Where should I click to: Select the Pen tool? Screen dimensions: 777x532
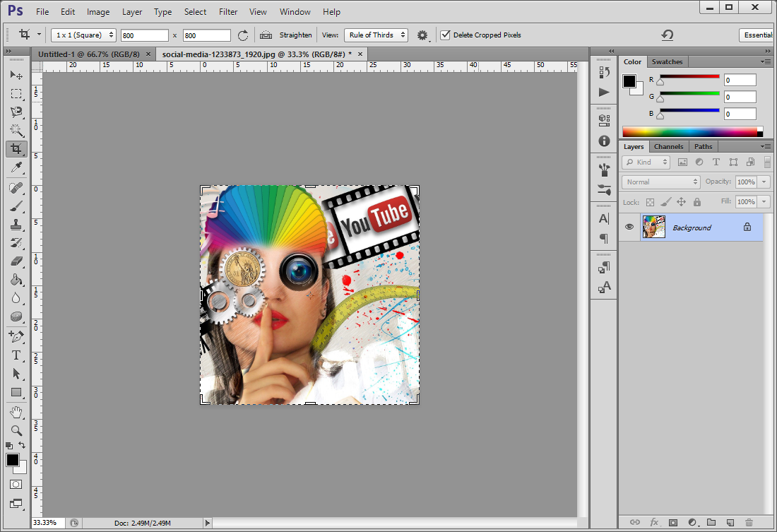[x=16, y=337]
